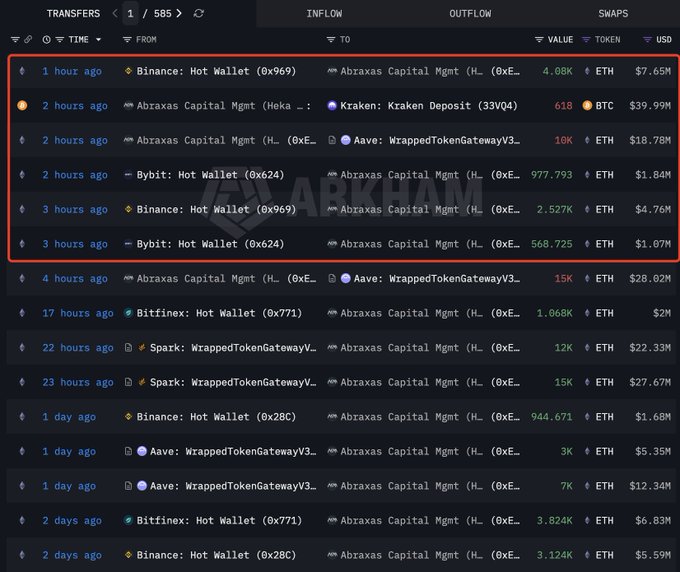Refresh the transfers list
This screenshot has width=680, height=572.
click(199, 13)
